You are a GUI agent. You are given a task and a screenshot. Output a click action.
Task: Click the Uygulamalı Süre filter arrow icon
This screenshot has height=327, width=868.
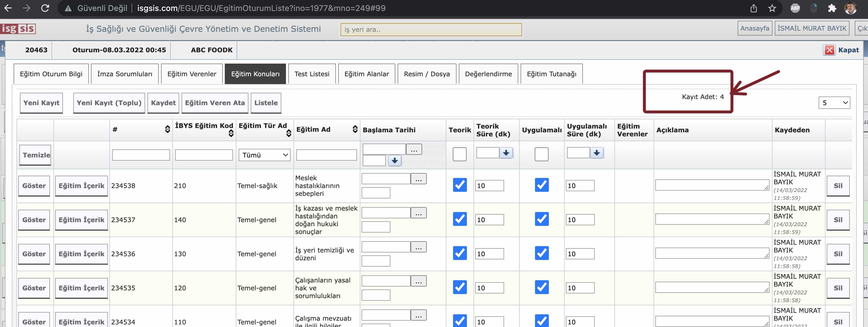coord(596,153)
